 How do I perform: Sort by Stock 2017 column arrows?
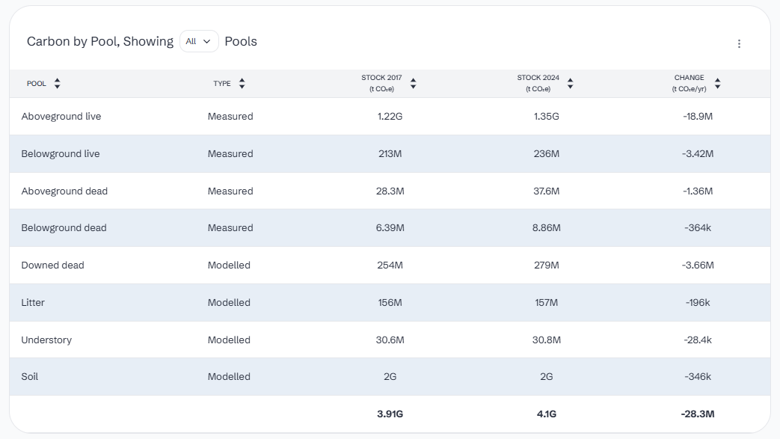tap(413, 84)
